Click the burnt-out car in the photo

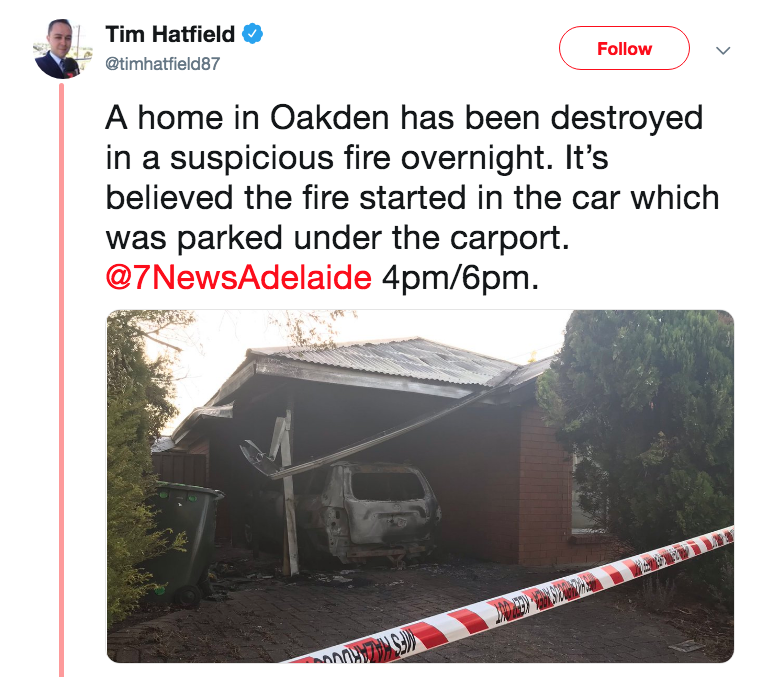(x=369, y=513)
